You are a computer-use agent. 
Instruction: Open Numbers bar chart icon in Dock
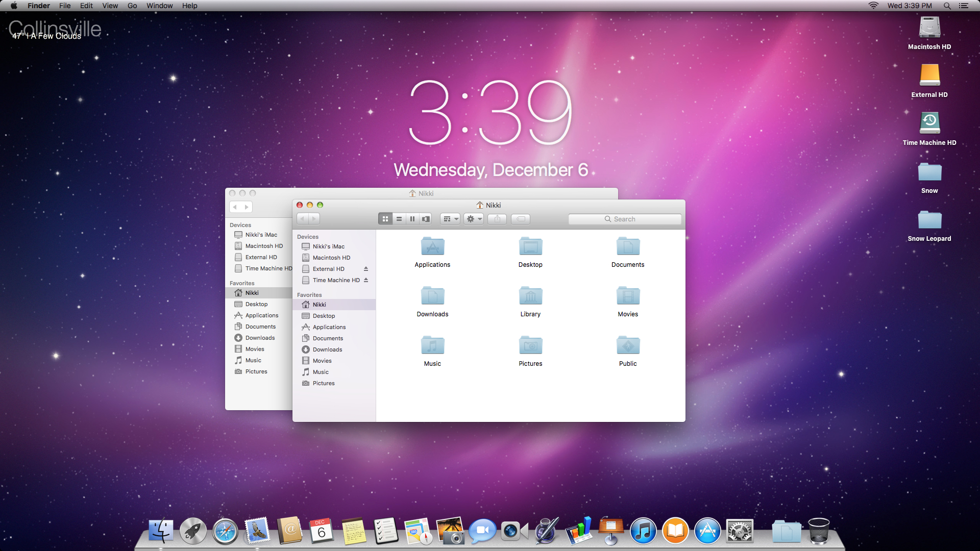pyautogui.click(x=579, y=531)
